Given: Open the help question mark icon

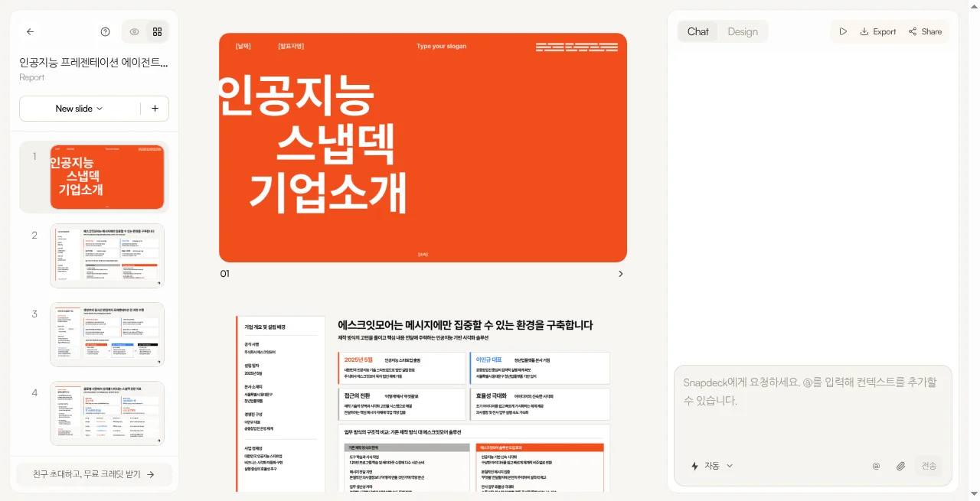Looking at the screenshot, I should (x=106, y=32).
